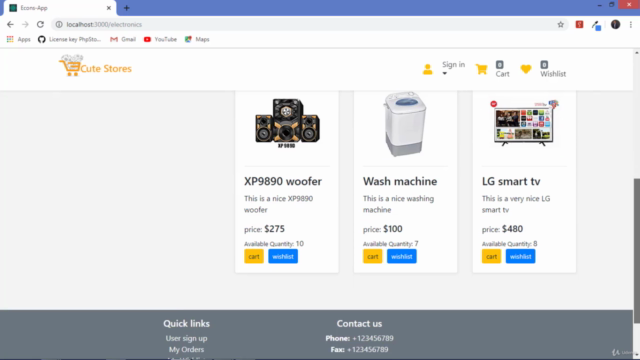Click the XP9890 woofer title
Image resolution: width=640 pixels, height=360 pixels.
point(283,181)
